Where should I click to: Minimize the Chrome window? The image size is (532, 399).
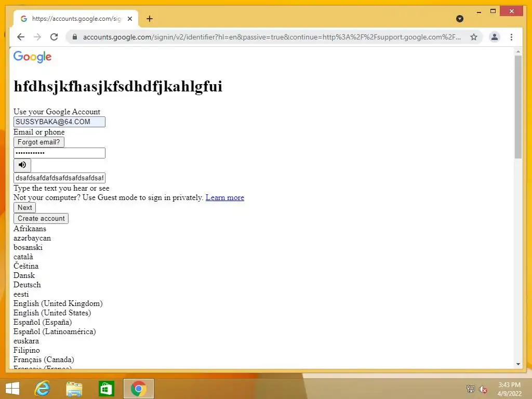pos(478,11)
